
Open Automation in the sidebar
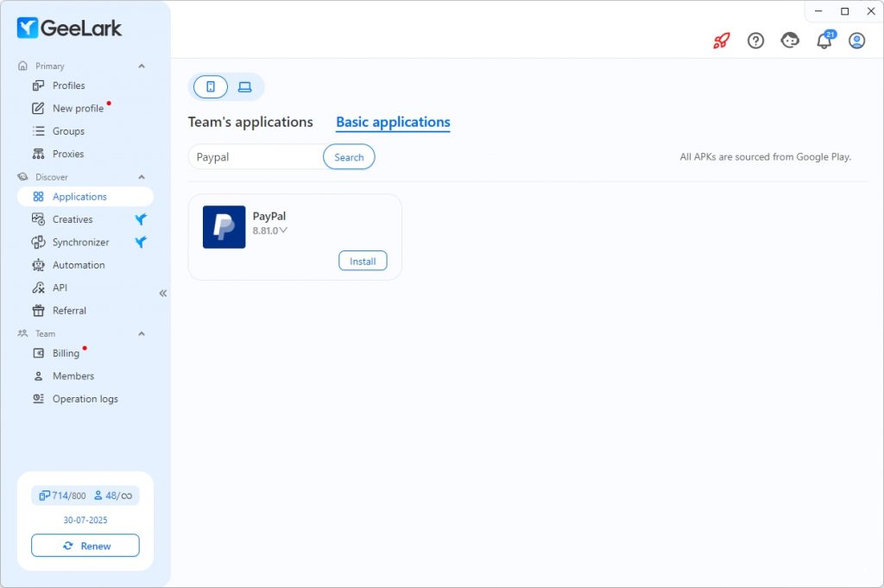click(x=85, y=265)
